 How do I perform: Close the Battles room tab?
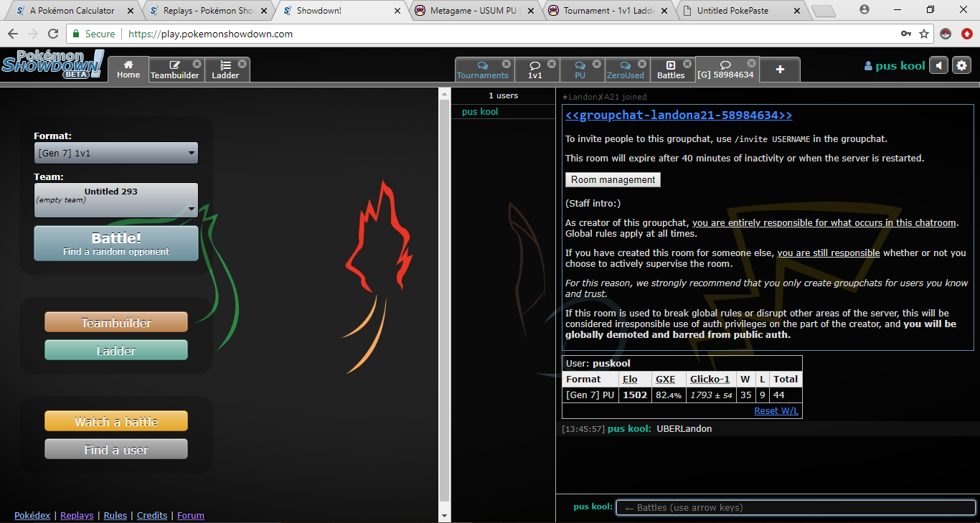pyautogui.click(x=687, y=64)
